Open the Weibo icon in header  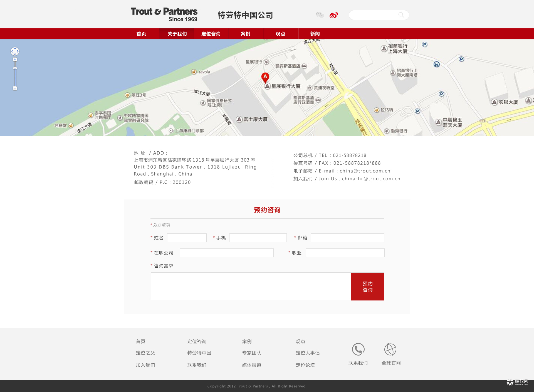coord(333,15)
